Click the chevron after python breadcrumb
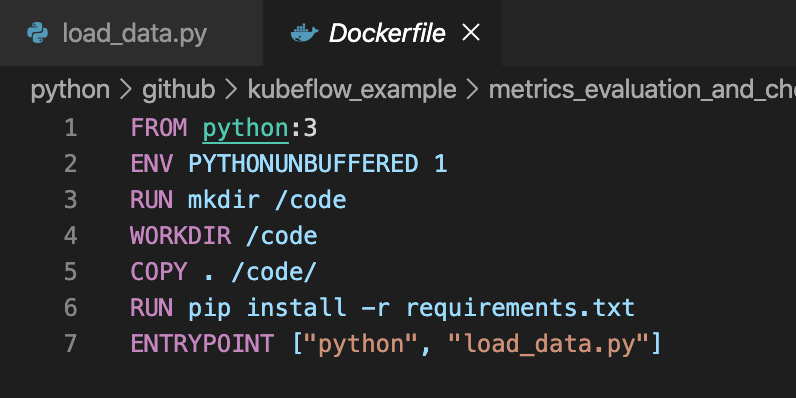This screenshot has height=398, width=796. [x=126, y=90]
